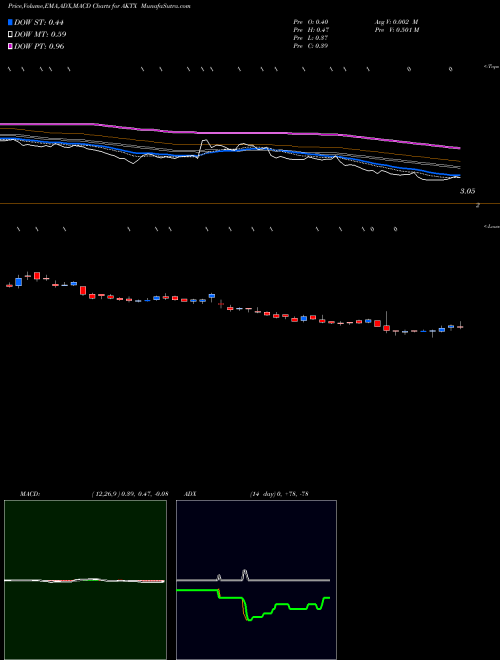Viewport: 500px width, 660px height.
Task: Click the MACD (12,26,9) values text
Action: pyautogui.click(x=129, y=494)
